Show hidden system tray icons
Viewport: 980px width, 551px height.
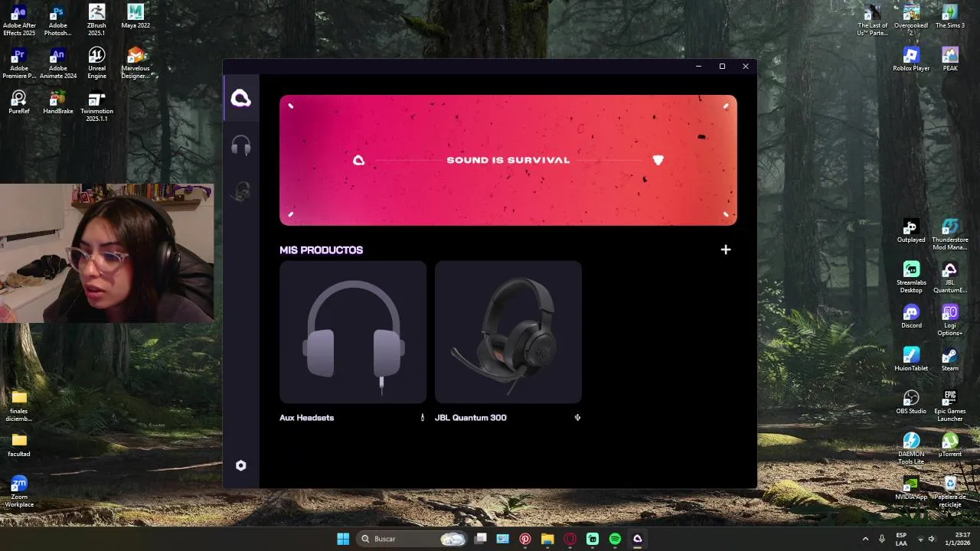pyautogui.click(x=865, y=539)
